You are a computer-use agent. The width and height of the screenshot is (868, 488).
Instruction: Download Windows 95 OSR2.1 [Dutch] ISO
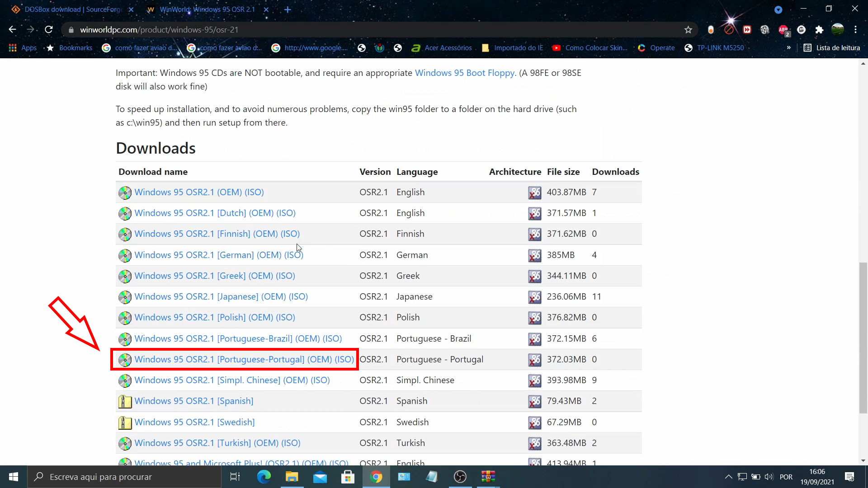[x=215, y=213]
